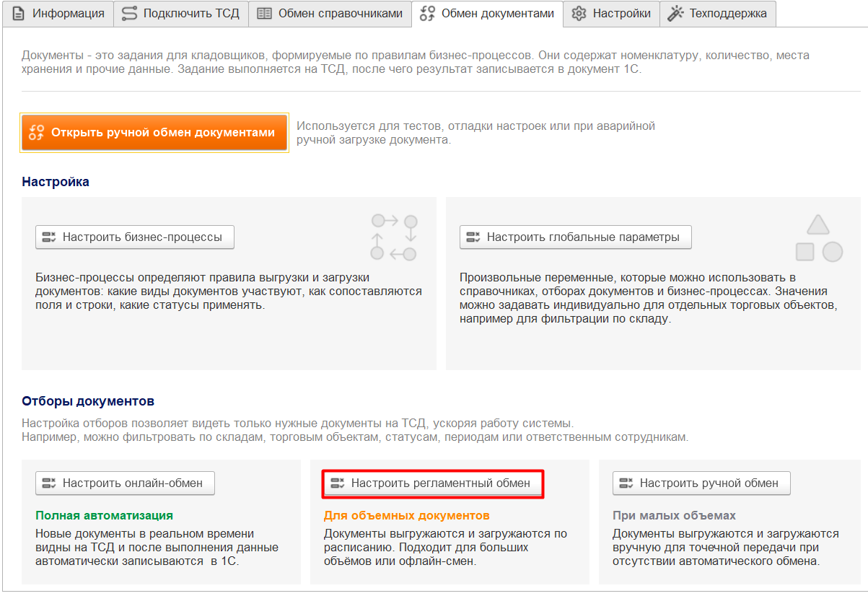This screenshot has width=868, height=596.
Task: Click the document icon on Информация tab
Action: (19, 14)
